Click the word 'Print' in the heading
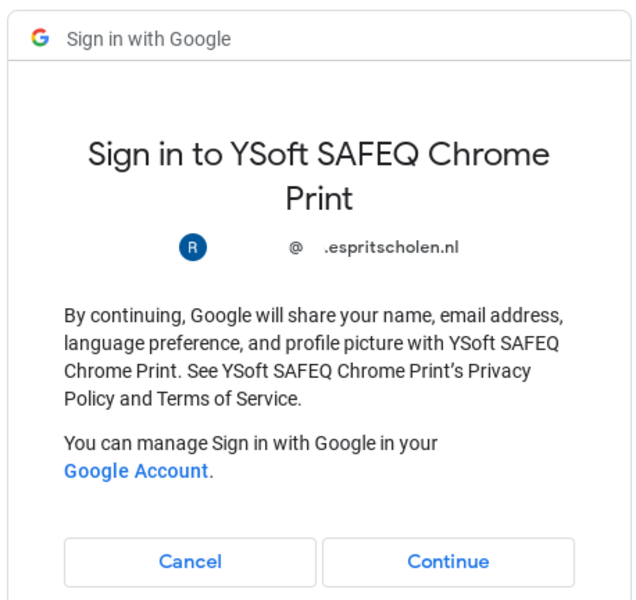 tap(319, 198)
